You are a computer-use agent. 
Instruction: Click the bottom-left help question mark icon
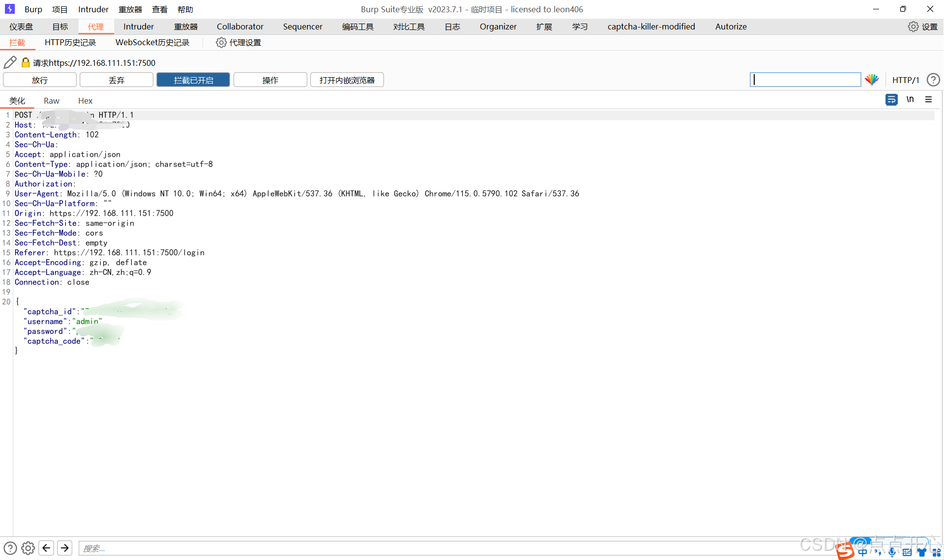tap(10, 548)
